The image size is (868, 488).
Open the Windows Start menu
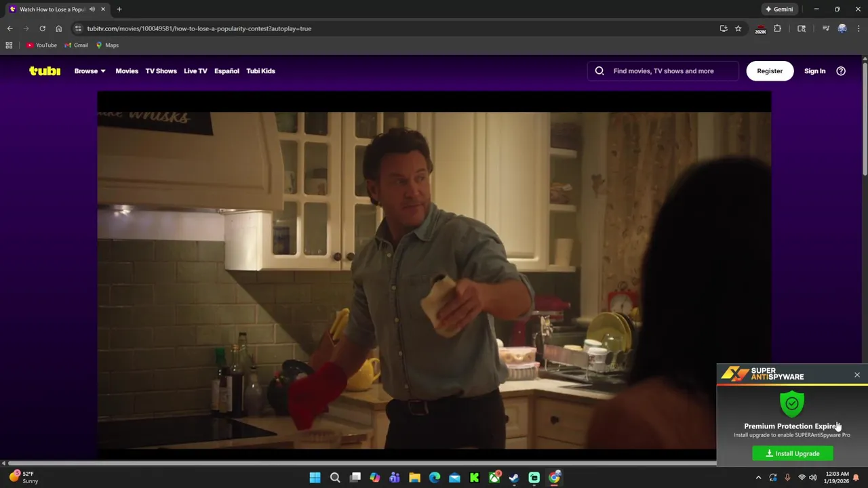[315, 478]
